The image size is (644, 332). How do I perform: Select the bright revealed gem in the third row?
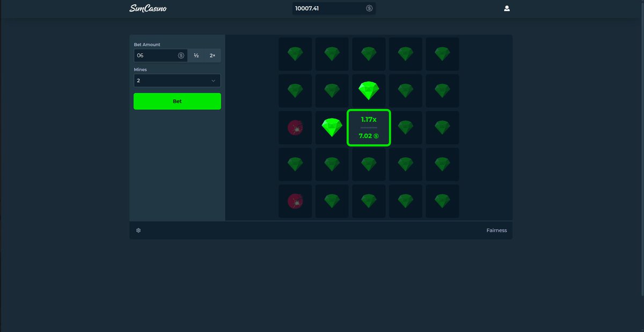pos(332,128)
